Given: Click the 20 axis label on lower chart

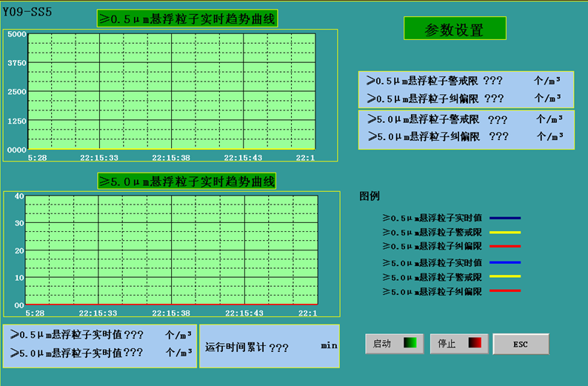Looking at the screenshot, I should coord(19,250).
